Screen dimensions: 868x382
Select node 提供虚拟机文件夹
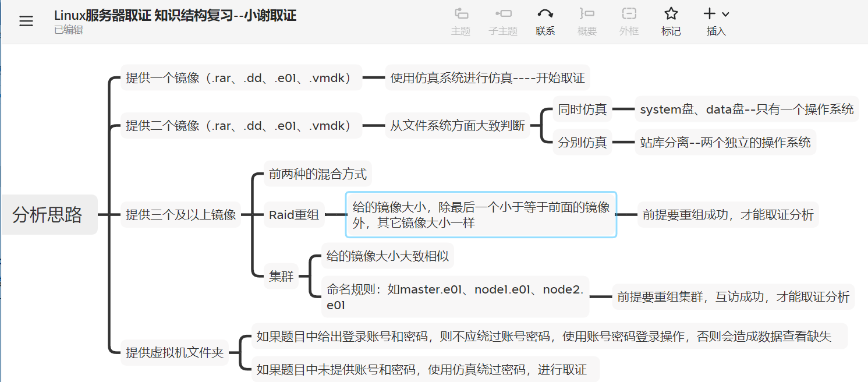(175, 352)
